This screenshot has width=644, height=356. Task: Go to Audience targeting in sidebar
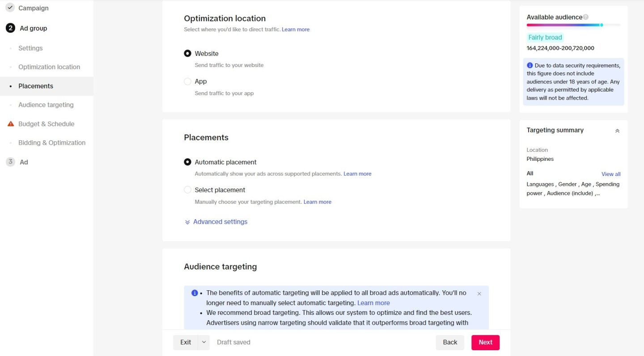click(x=46, y=105)
